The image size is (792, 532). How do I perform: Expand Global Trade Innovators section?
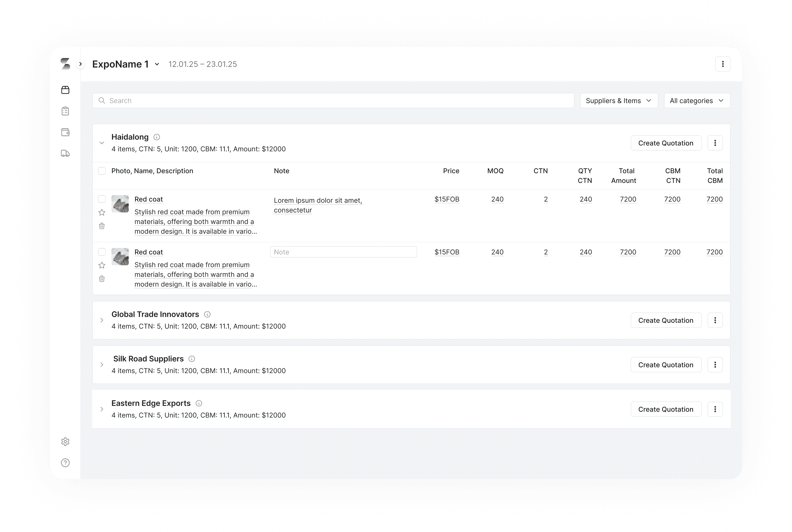coord(102,320)
